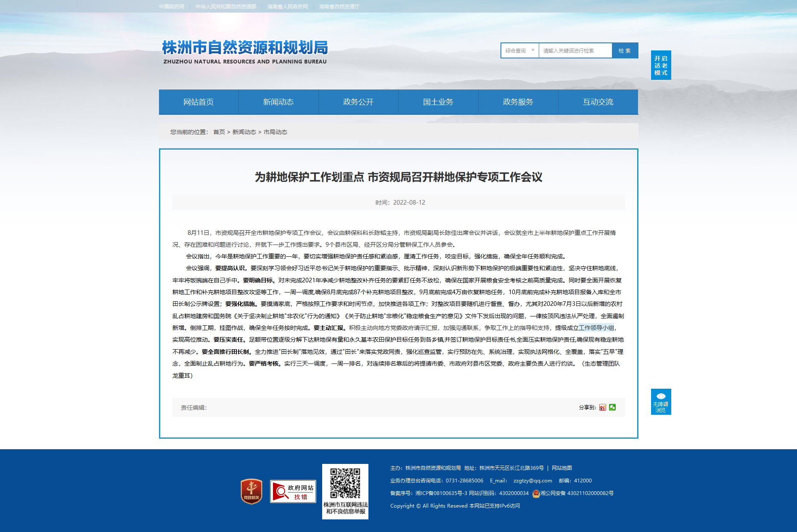Visit the 湖南省人民政府网 top link
The image size is (797, 532).
coord(288,7)
